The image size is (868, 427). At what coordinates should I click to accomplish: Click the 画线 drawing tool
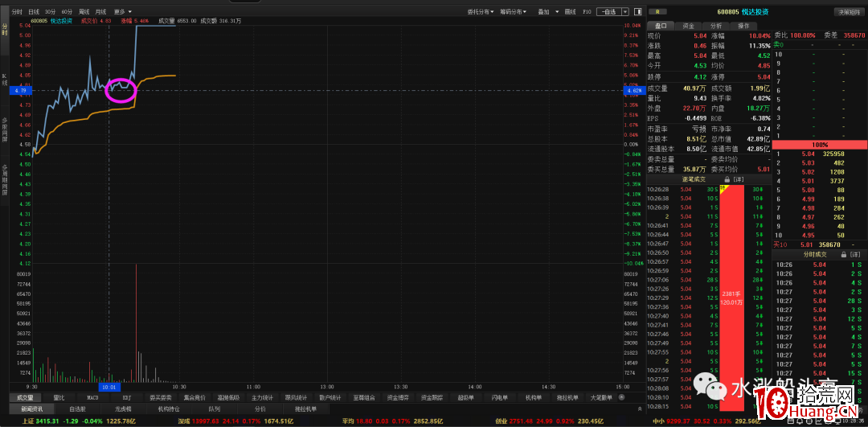click(570, 11)
